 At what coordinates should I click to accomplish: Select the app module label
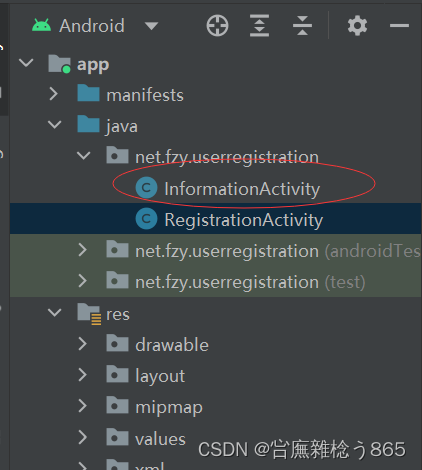[x=93, y=65]
